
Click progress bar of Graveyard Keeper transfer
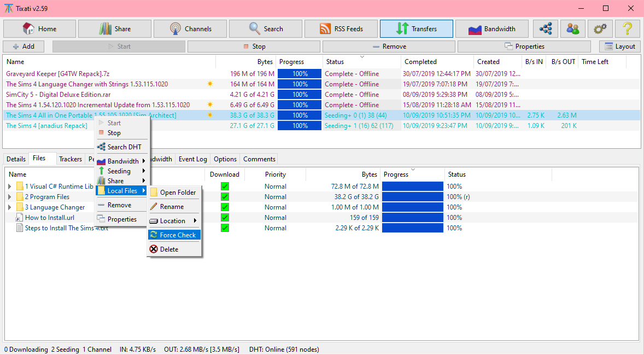(300, 74)
